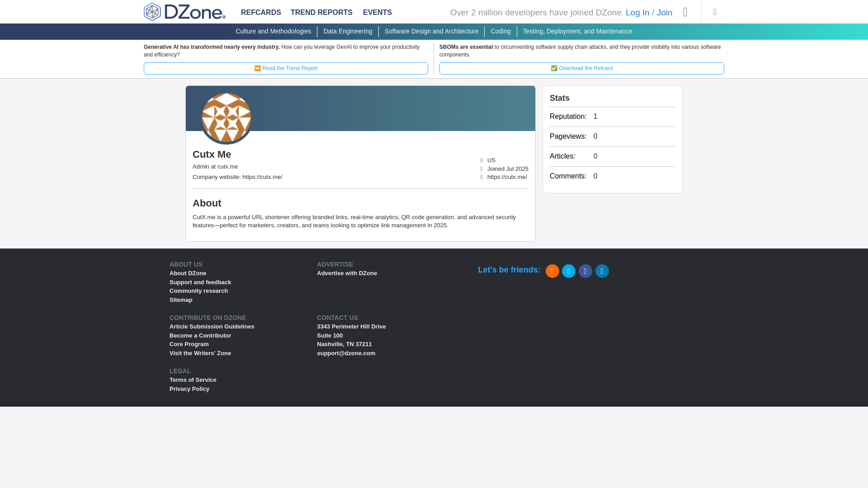868x488 pixels.
Task: Select Testing, Deployment, and Maintenance topic
Action: coord(577,31)
